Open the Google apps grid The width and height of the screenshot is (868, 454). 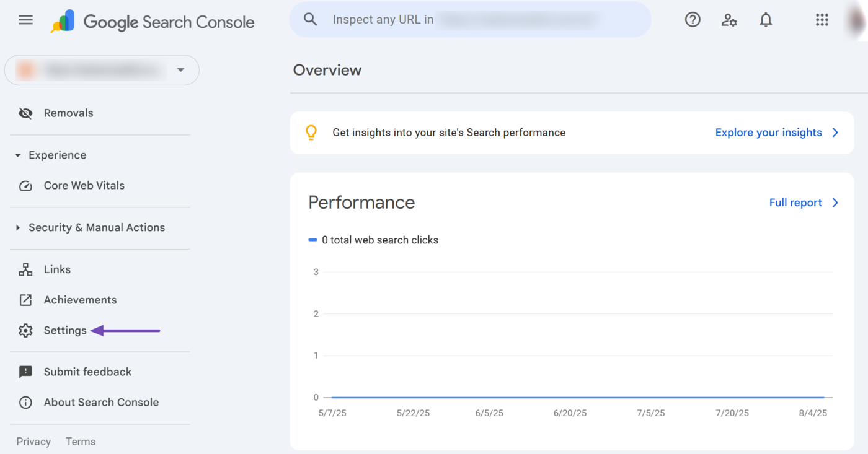coord(821,20)
